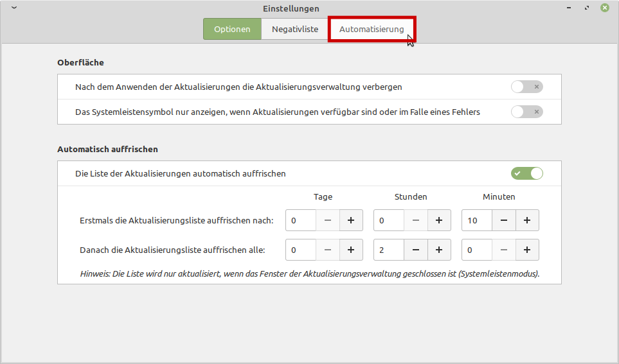The image size is (619, 364).
Task: Switch to the Automatisierung tab
Action: point(372,30)
